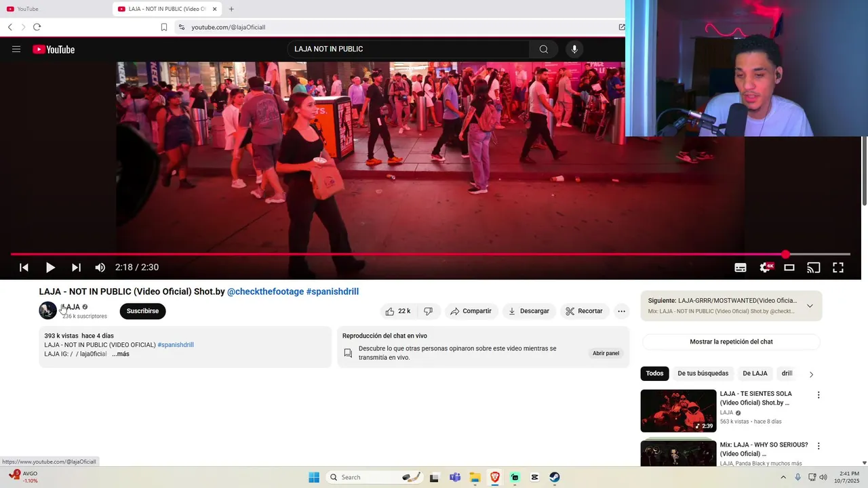Open Brave browser from the taskbar

495,477
